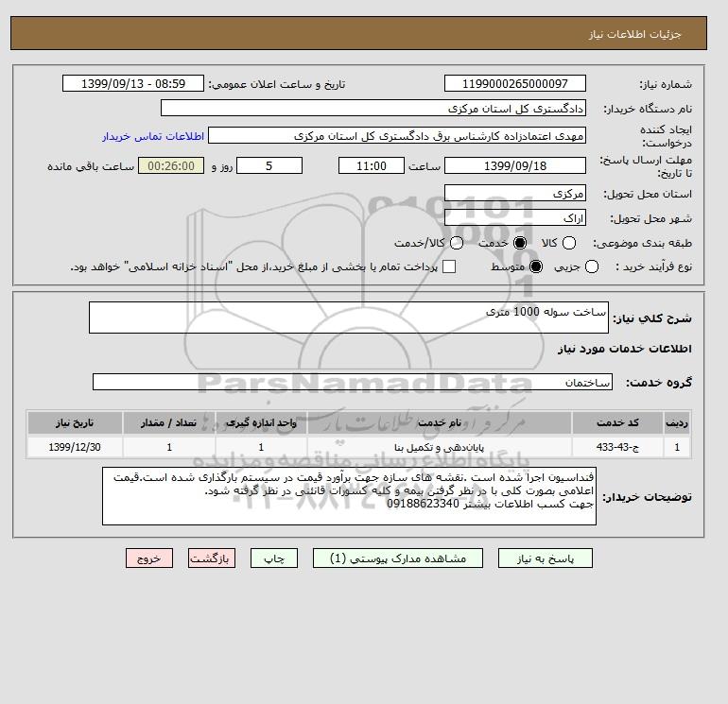Click the تاریخ نیاز column header
The image size is (728, 704).
(x=75, y=422)
